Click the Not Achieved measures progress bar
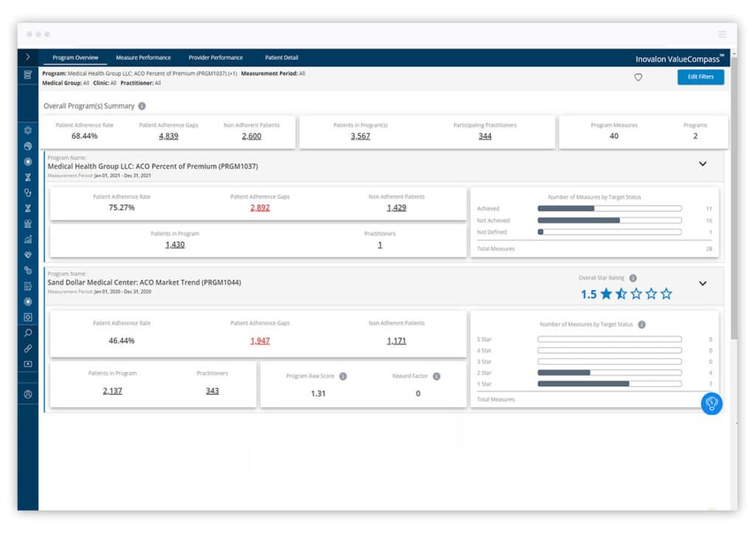 coord(609,221)
